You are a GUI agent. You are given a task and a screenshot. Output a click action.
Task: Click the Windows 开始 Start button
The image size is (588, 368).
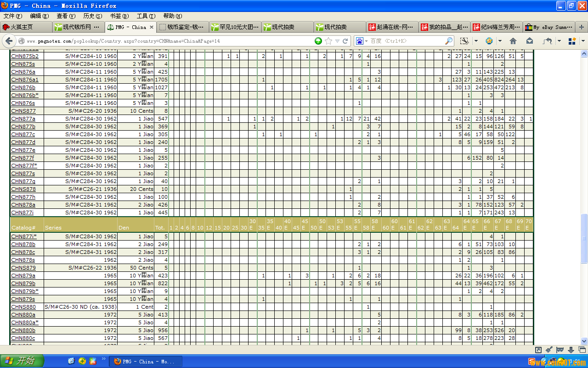tap(22, 361)
